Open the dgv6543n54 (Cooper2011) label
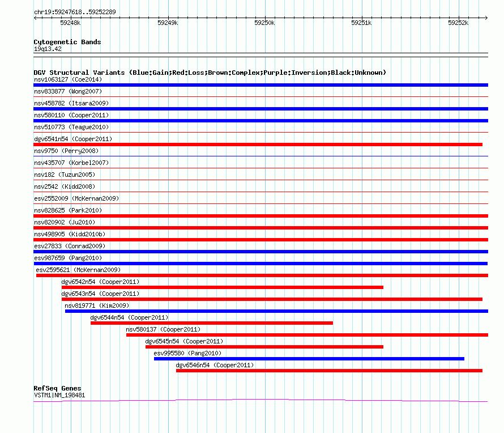 [x=100, y=294]
